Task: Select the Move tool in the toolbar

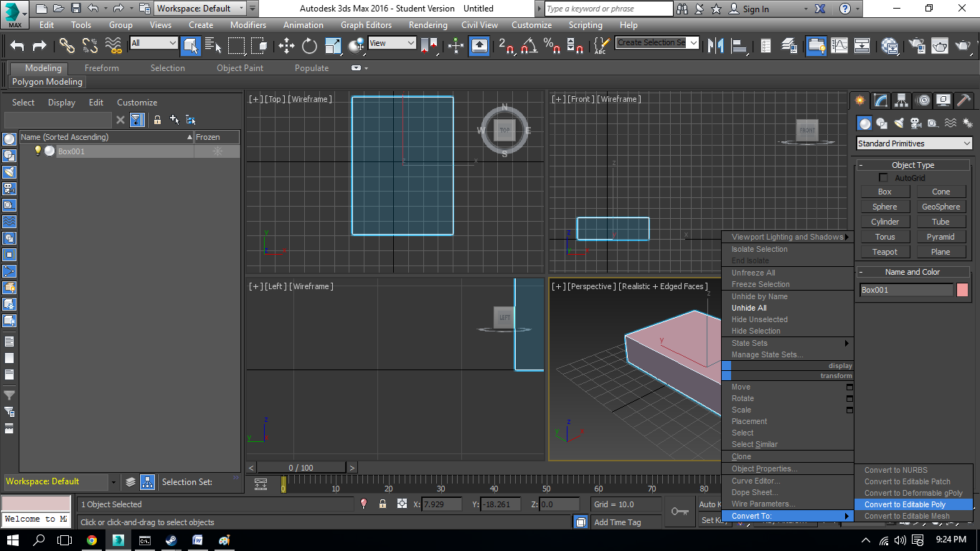Action: point(286,46)
